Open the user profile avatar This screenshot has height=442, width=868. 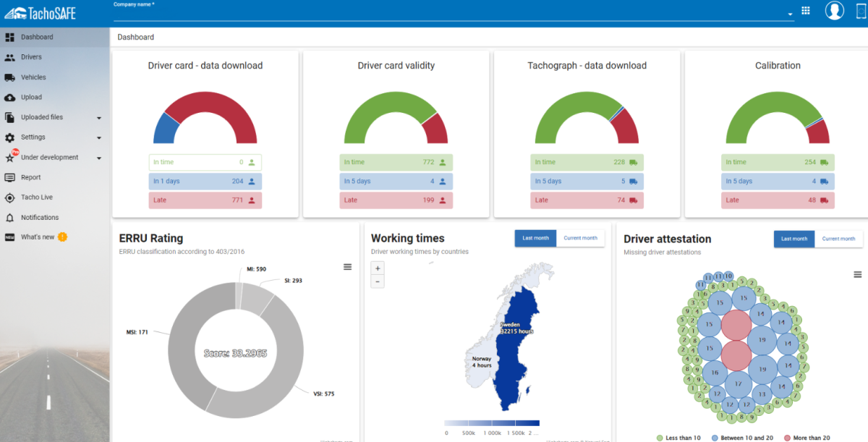pos(835,11)
